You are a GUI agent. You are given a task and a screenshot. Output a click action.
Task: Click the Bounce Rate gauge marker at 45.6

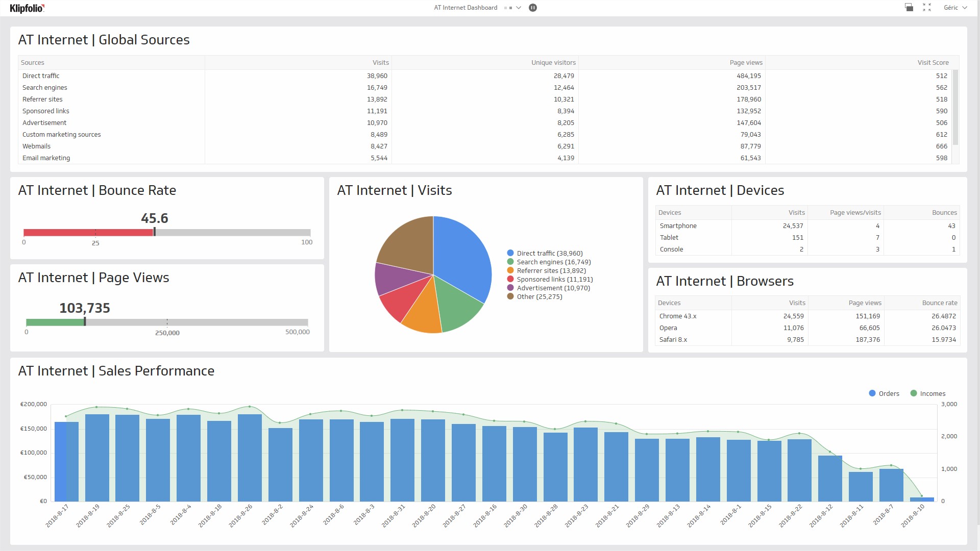[155, 232]
